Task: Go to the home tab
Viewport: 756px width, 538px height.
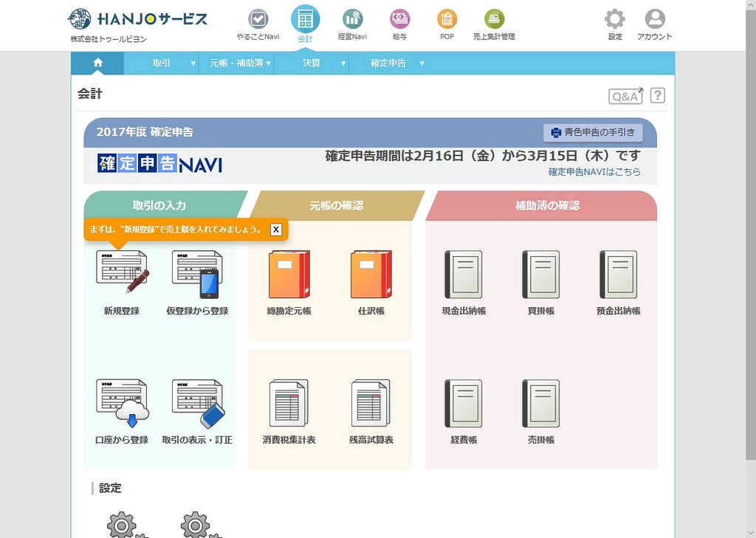Action: click(x=97, y=63)
